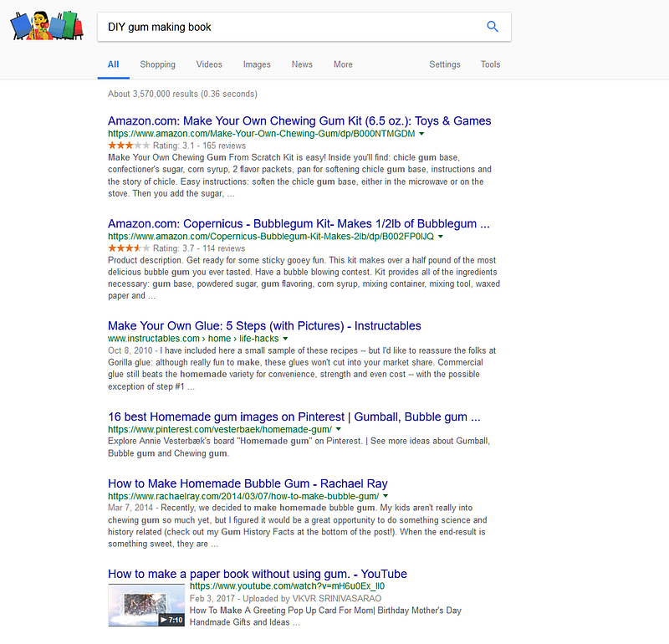Click the Rating: 3.1 - 165 reviews text
Screen dimensions: 669x644
[199, 146]
